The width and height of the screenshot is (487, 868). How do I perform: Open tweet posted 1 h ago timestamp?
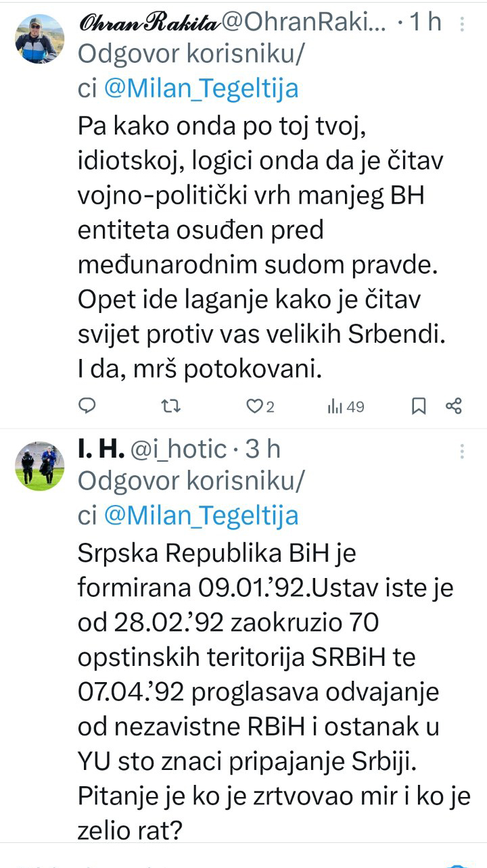[424, 22]
